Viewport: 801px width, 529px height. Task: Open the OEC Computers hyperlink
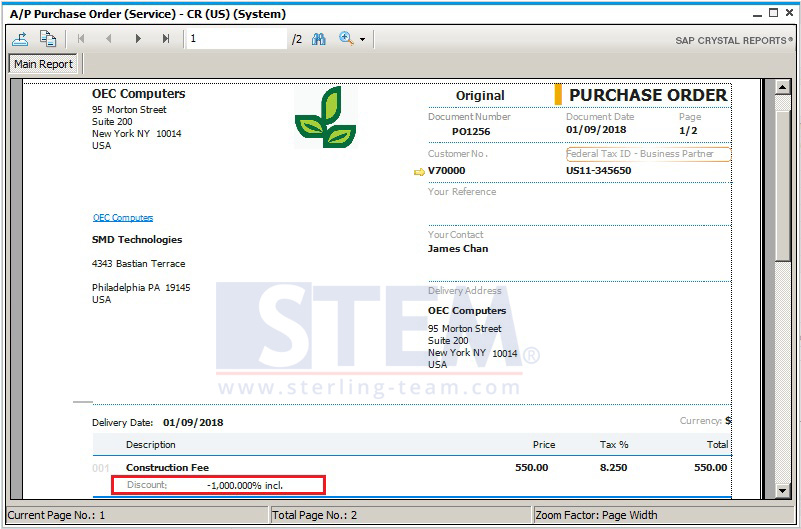pos(123,218)
